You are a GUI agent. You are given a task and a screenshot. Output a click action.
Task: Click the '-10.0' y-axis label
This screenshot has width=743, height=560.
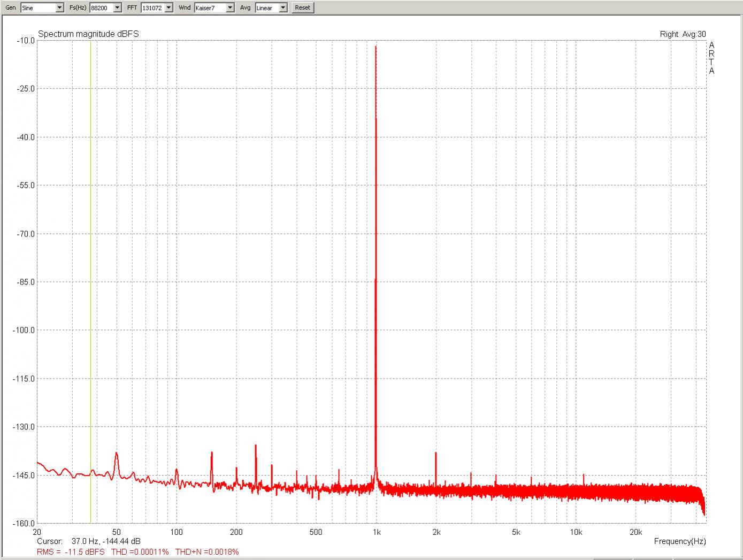coord(26,41)
